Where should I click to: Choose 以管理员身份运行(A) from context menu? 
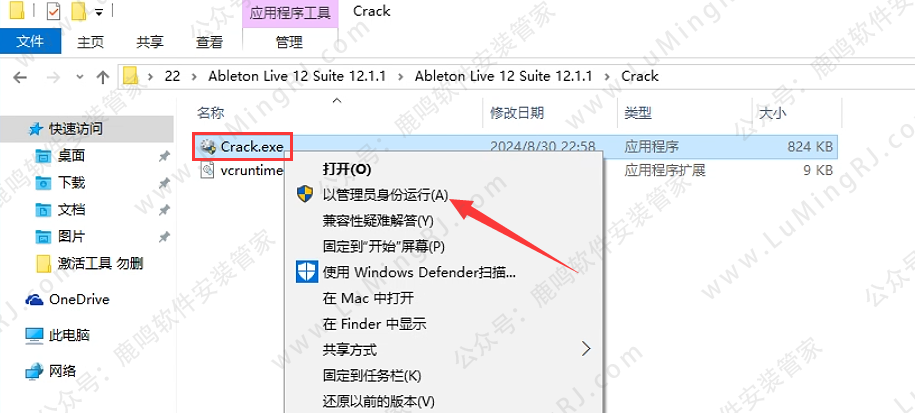[x=385, y=195]
